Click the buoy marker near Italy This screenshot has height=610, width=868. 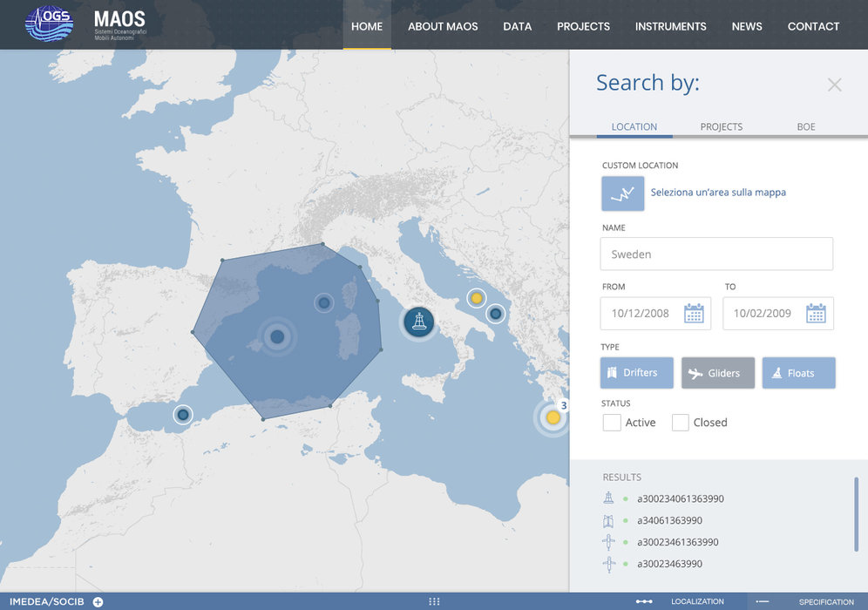tap(419, 322)
